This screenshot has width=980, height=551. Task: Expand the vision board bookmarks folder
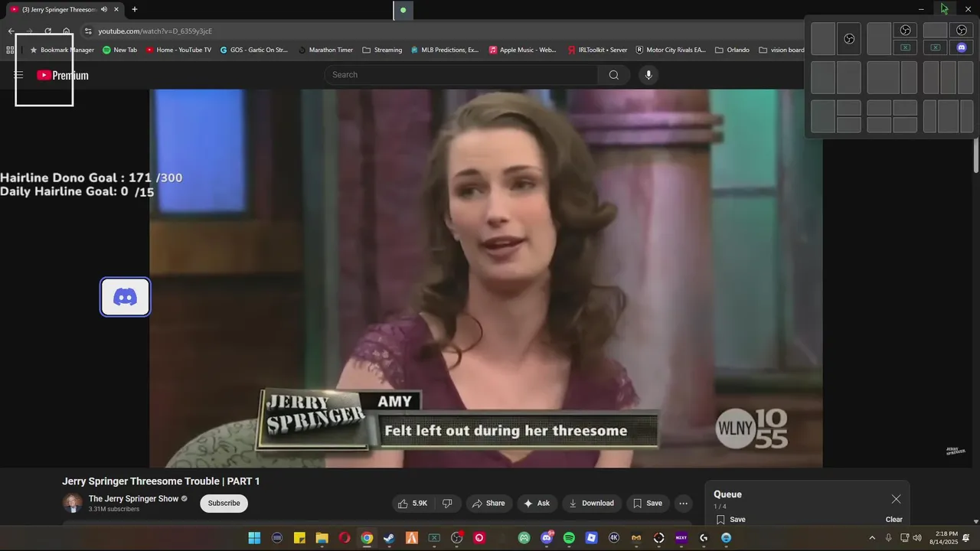(782, 50)
